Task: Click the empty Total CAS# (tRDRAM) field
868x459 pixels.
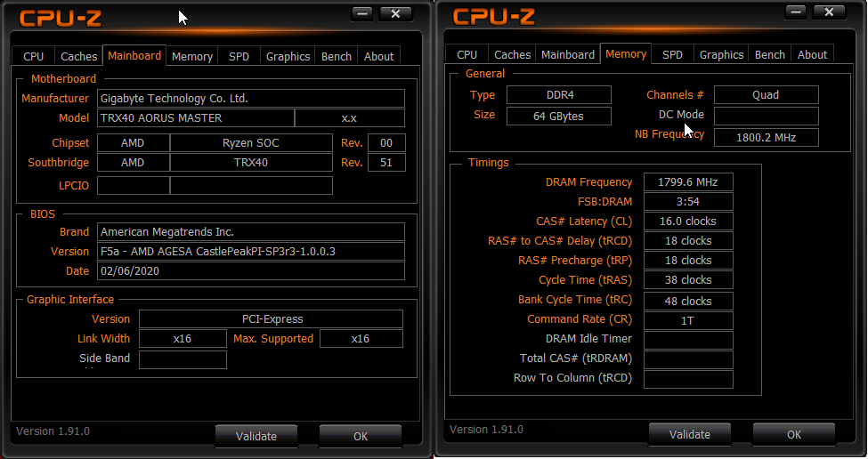Action: tap(688, 359)
